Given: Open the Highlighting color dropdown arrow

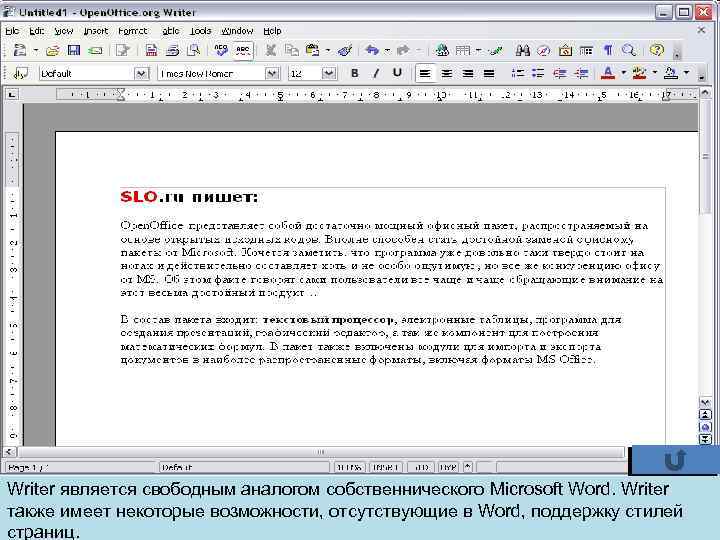Looking at the screenshot, I should [x=654, y=73].
